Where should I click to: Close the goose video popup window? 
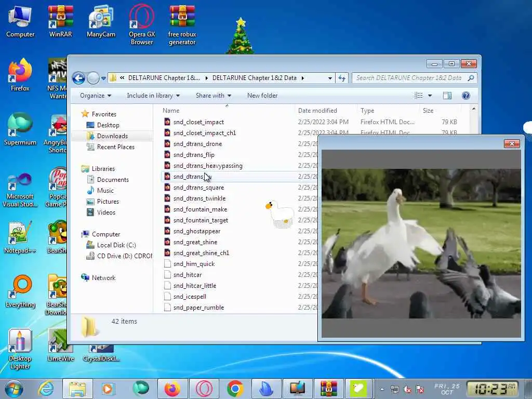(512, 144)
